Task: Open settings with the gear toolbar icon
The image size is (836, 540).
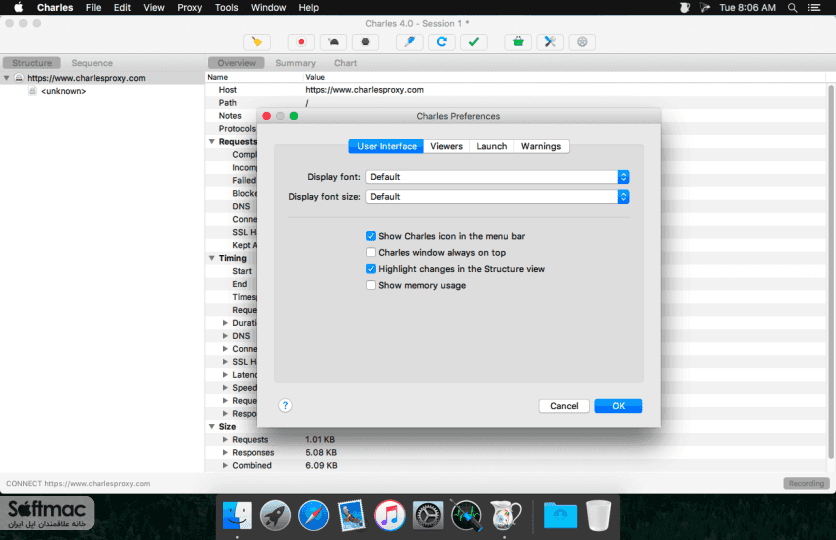Action: (x=582, y=42)
